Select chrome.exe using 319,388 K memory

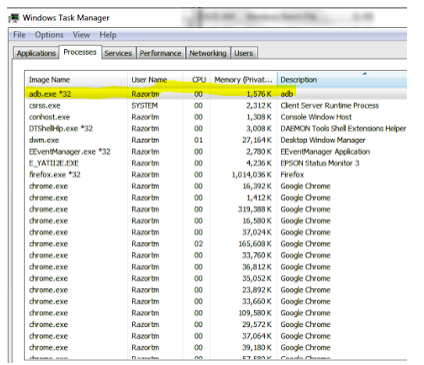click(216, 209)
